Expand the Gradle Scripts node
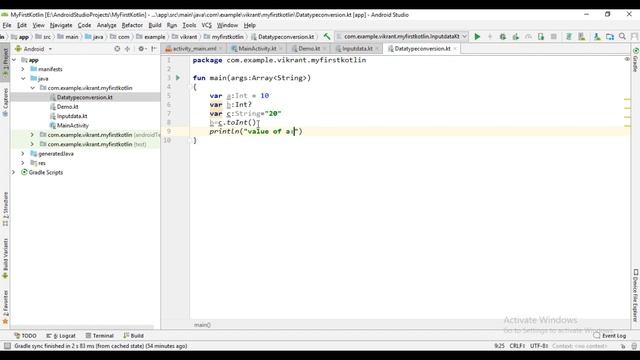 14,173
